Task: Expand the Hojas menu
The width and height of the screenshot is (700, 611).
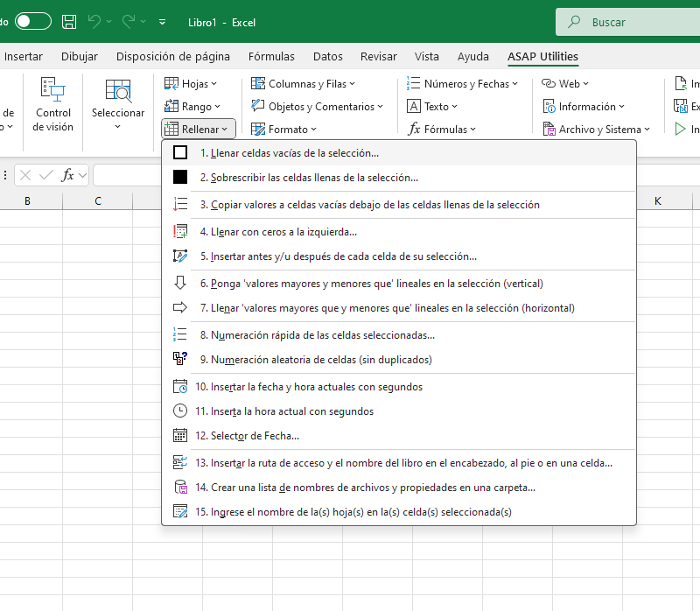Action: (191, 83)
